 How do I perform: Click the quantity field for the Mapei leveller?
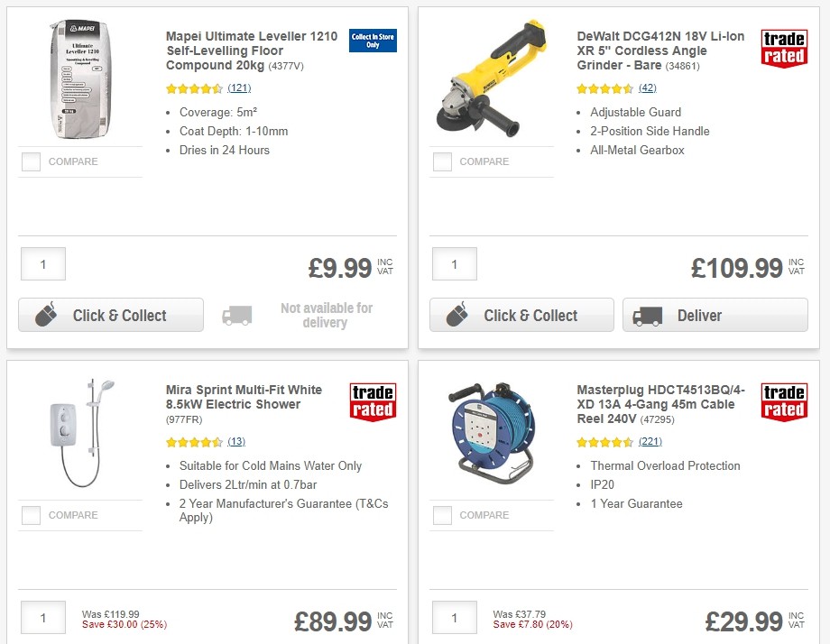(x=42, y=263)
